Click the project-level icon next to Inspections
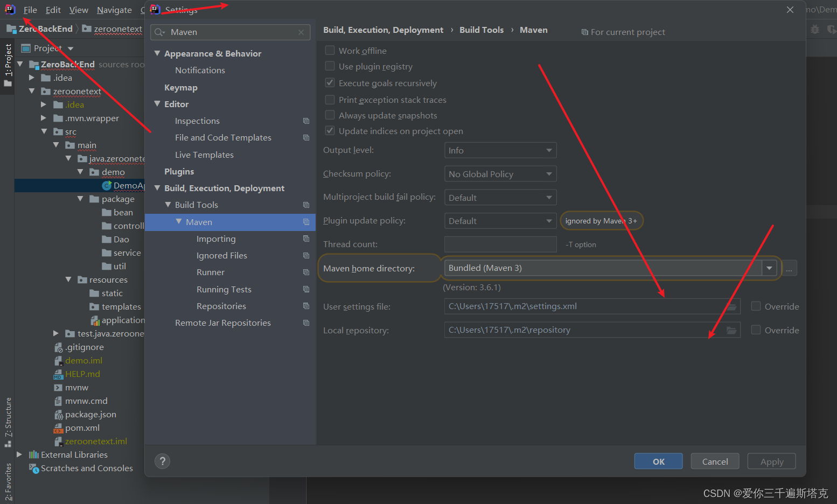The image size is (837, 504). click(x=306, y=121)
